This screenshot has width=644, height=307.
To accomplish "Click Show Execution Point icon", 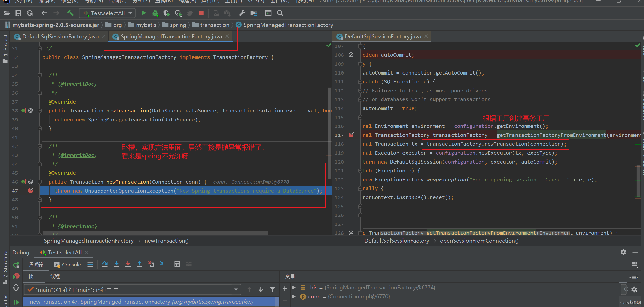I will [x=90, y=264].
